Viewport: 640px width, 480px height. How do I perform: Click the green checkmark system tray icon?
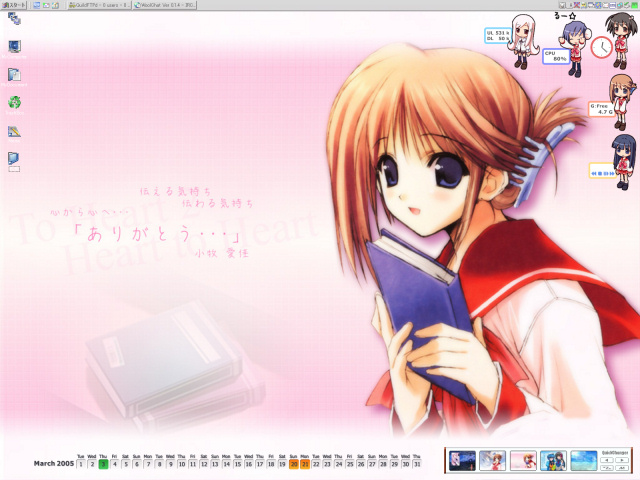pos(627,5)
